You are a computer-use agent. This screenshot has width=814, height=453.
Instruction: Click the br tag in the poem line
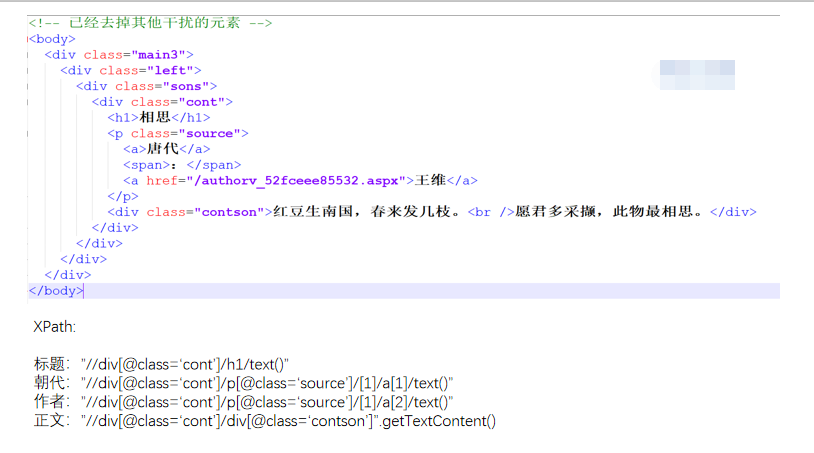[491, 212]
